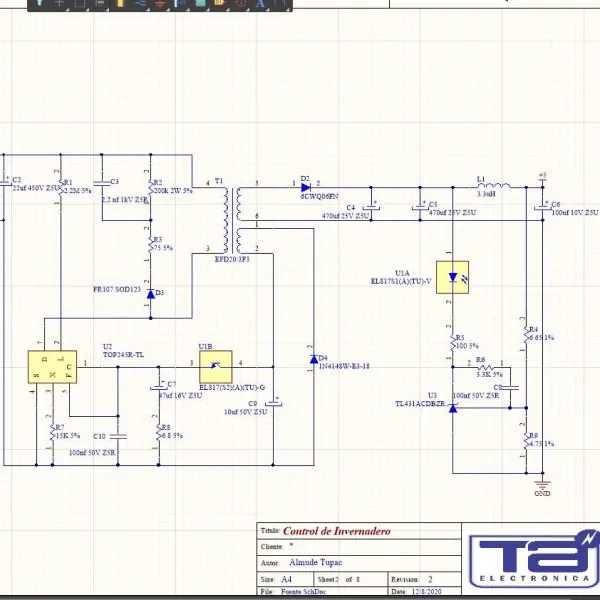Select the '3.3uH' inductor value

coord(486,194)
